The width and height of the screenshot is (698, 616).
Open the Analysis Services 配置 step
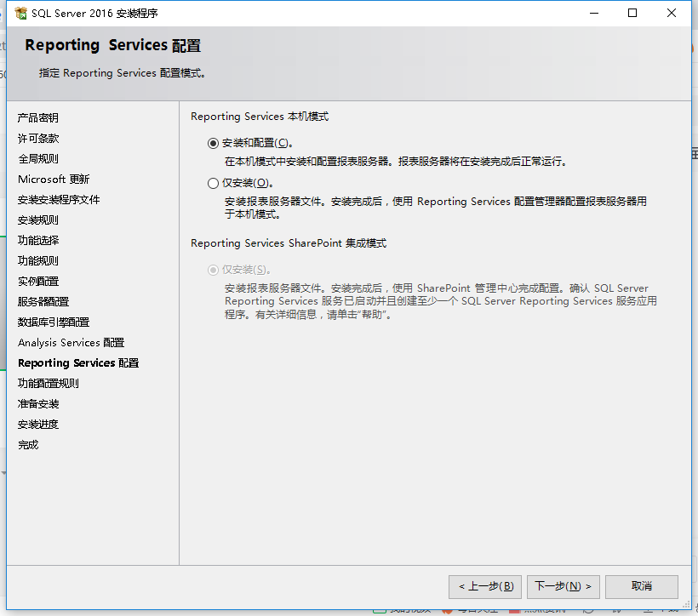pos(70,342)
